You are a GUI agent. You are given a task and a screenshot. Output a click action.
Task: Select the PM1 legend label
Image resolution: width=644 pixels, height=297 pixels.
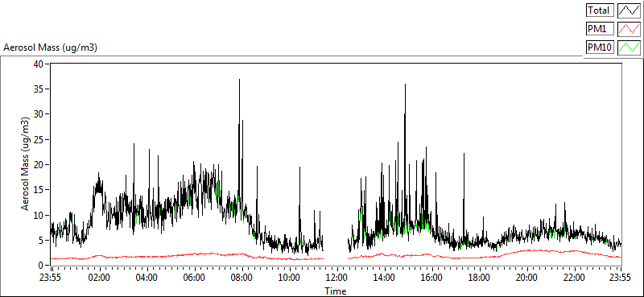click(x=601, y=29)
